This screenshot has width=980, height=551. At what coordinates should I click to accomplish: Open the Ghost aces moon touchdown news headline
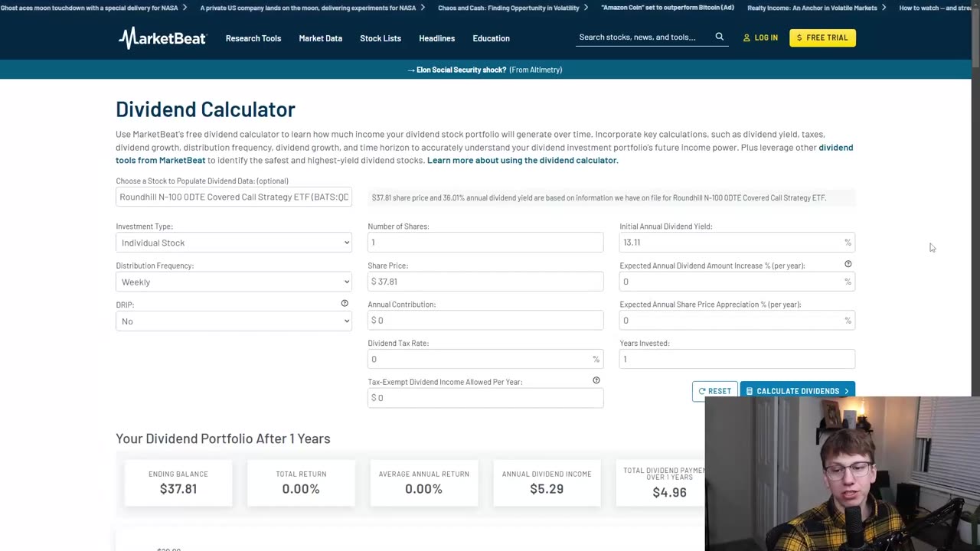(x=90, y=8)
